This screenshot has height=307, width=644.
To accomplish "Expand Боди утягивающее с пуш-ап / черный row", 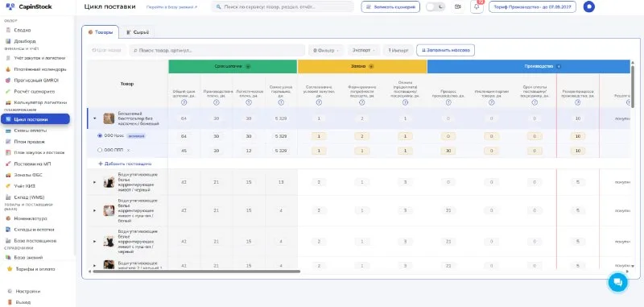I will (95, 242).
